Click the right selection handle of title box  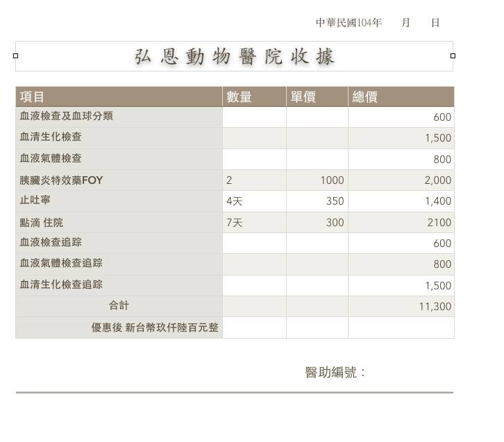click(x=453, y=56)
